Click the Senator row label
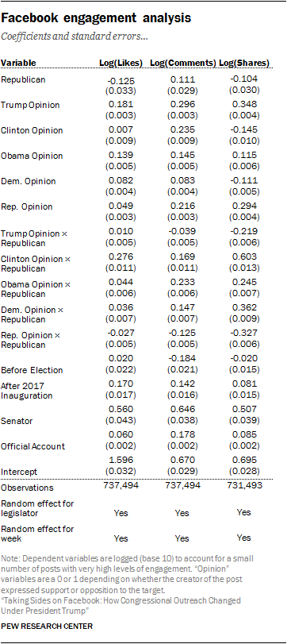 coord(17,421)
